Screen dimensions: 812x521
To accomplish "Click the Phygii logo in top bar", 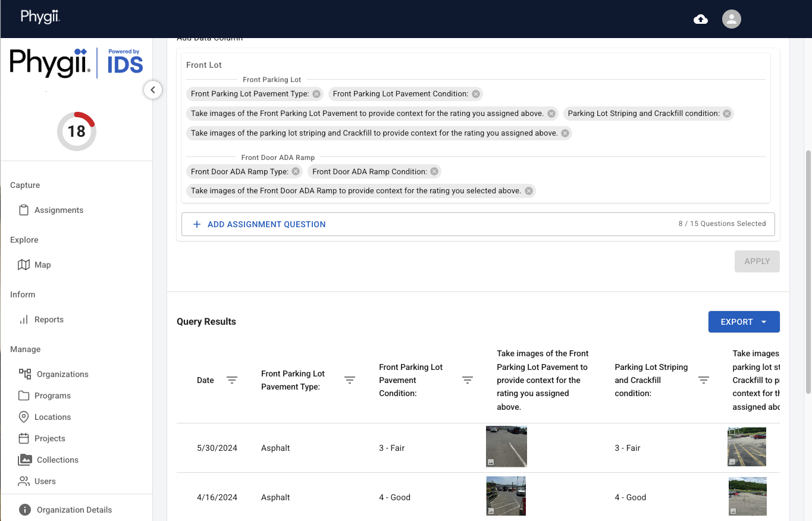I will pos(40,17).
